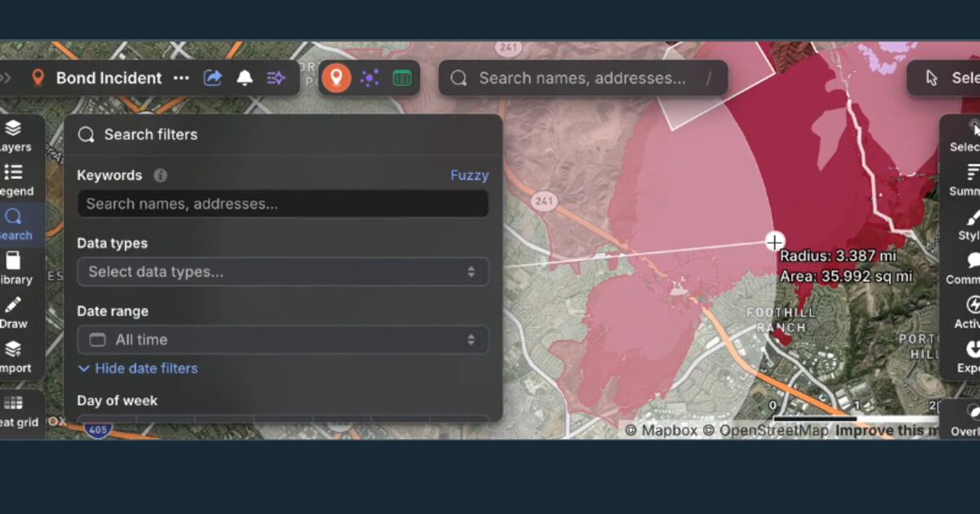
Task: Click the Keywords info icon
Action: pyautogui.click(x=160, y=175)
